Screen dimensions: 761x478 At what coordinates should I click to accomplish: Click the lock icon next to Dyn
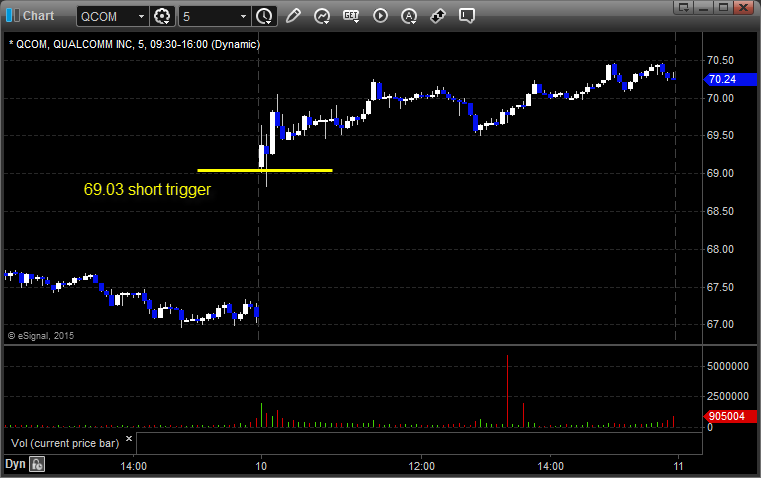pos(37,464)
